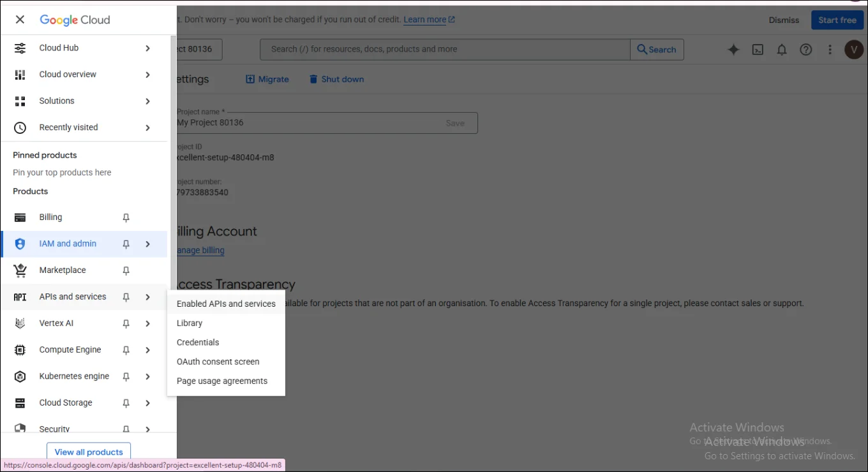Click the Search button
The image size is (868, 472).
point(657,49)
